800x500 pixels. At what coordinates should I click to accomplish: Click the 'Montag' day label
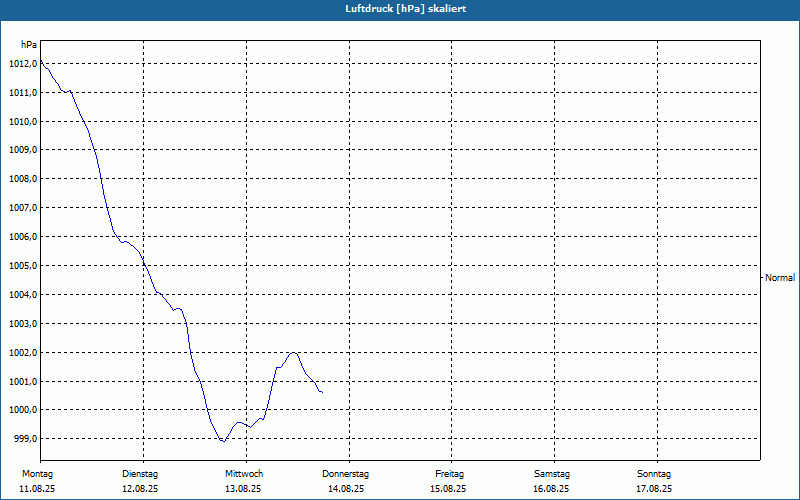(x=37, y=474)
